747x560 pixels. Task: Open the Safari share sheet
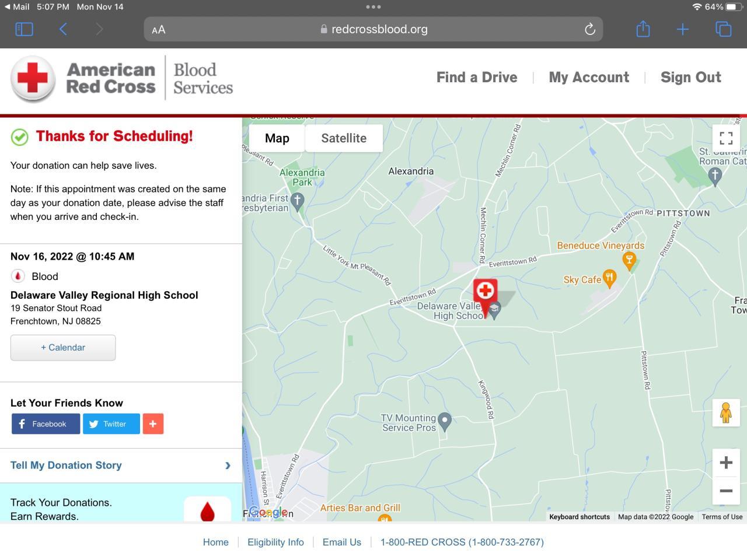[x=643, y=29]
